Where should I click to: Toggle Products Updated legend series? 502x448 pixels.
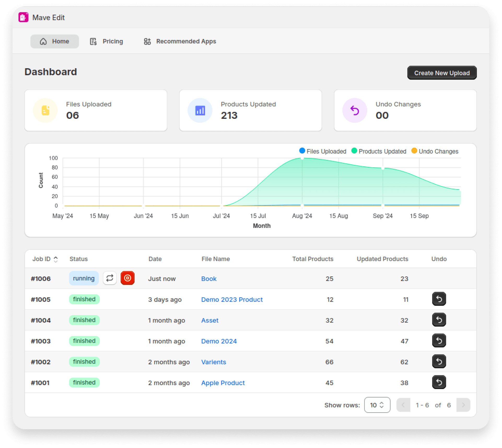pyautogui.click(x=379, y=151)
